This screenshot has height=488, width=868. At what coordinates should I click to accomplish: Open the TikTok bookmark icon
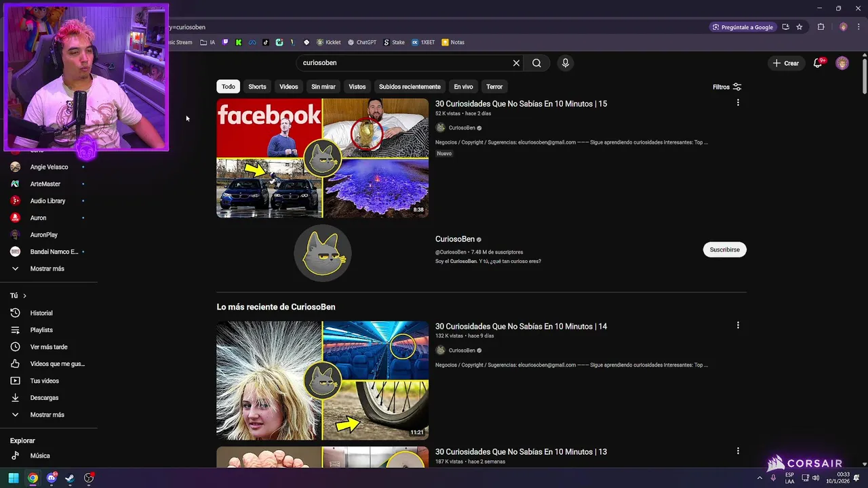[x=266, y=42]
